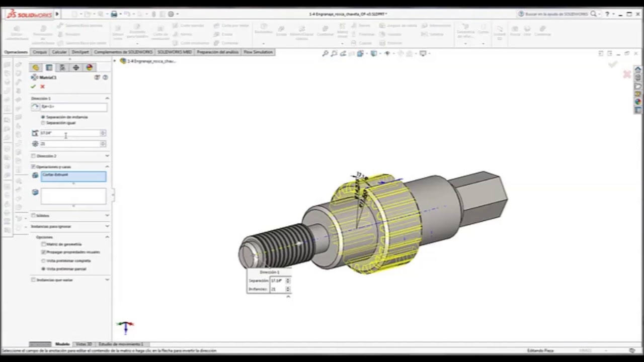Switch to the Operaciones ribbon tab

[x=16, y=52]
